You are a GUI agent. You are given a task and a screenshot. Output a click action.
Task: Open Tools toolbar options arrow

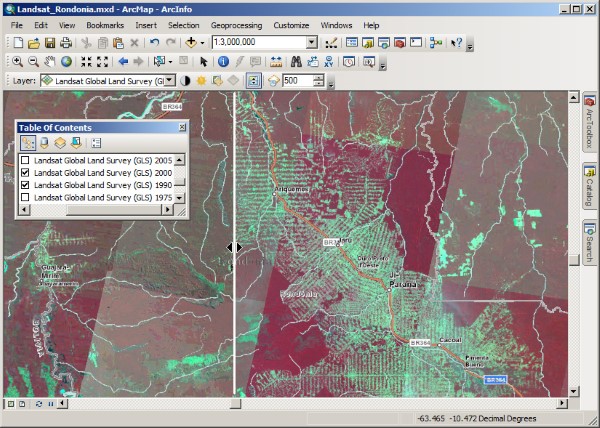point(383,65)
